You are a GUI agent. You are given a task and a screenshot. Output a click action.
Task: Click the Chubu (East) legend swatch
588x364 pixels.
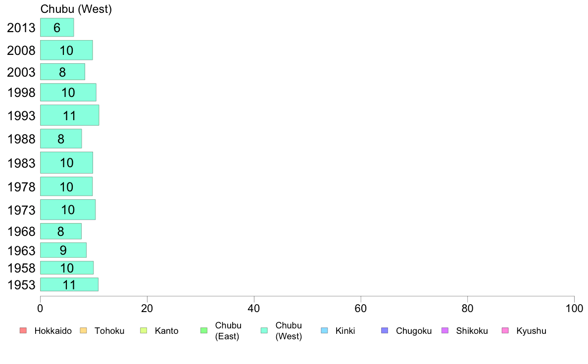[204, 330]
